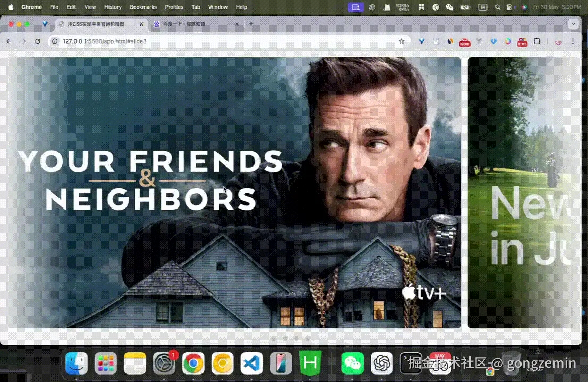Open the Tab menu

coord(196,7)
